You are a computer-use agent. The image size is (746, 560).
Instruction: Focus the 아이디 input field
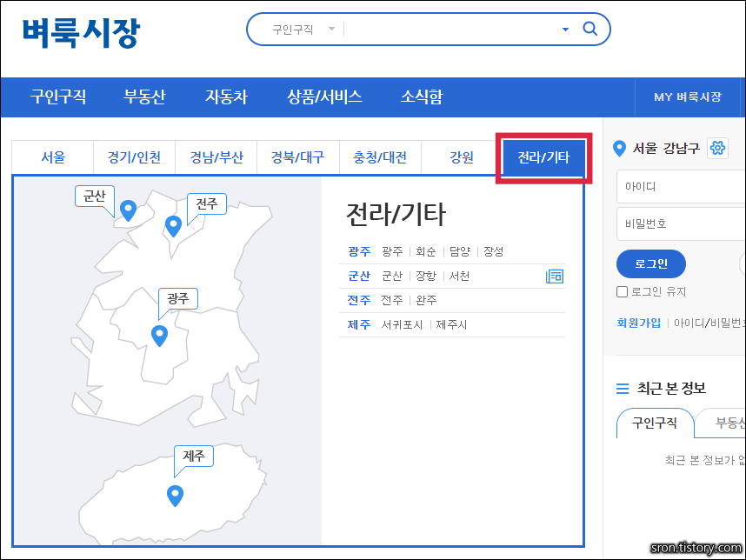pos(682,186)
